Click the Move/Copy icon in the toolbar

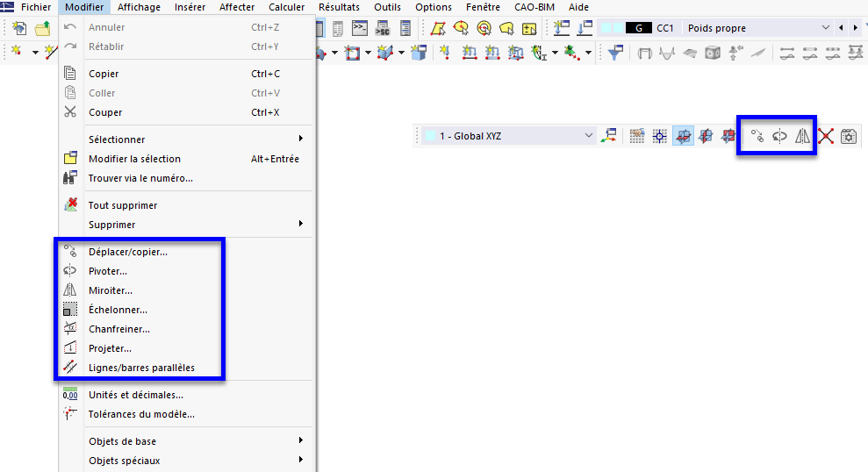pos(757,136)
